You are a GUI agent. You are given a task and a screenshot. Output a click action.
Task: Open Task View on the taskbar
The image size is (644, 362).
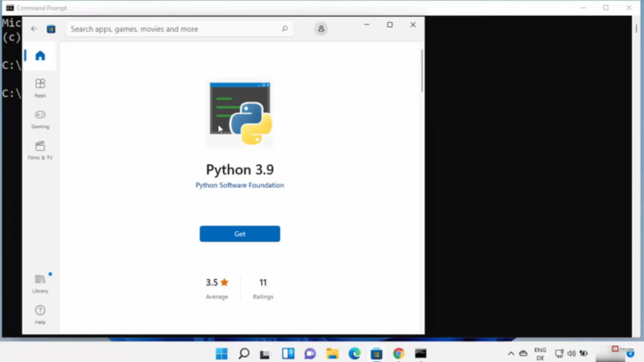[265, 354]
